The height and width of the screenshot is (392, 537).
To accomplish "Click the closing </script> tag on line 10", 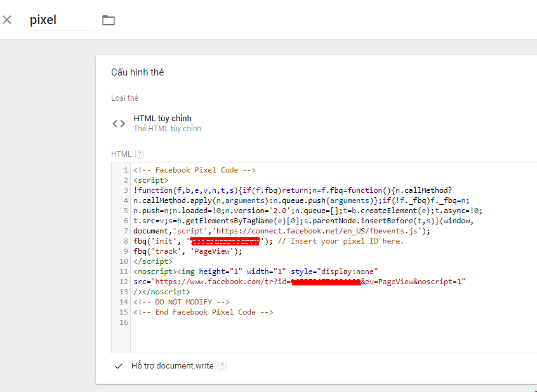I will [153, 261].
